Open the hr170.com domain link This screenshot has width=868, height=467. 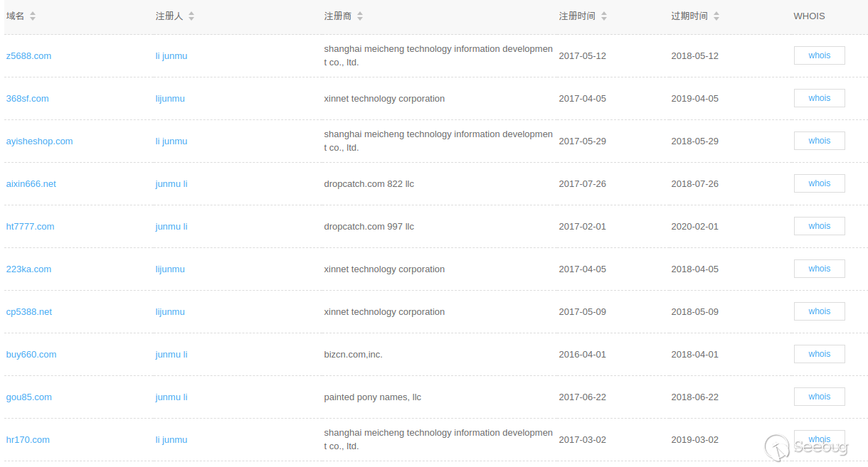[28, 440]
